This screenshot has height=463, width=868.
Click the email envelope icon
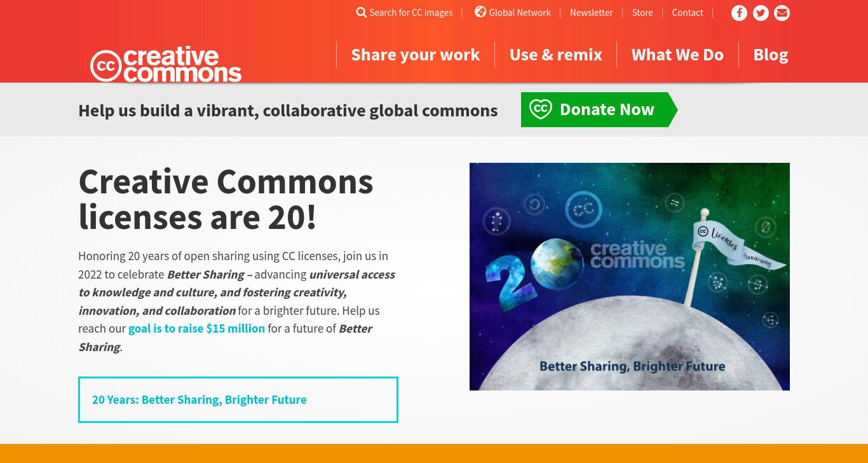pos(782,13)
